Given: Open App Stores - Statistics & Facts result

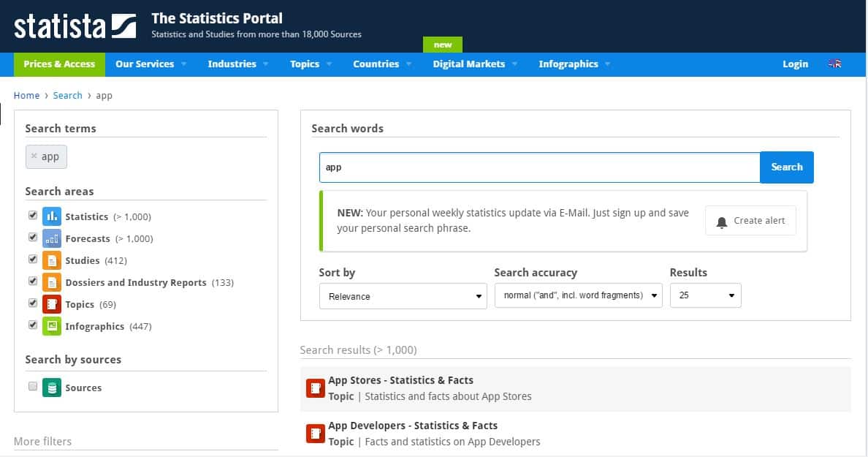Looking at the screenshot, I should coord(401,380).
